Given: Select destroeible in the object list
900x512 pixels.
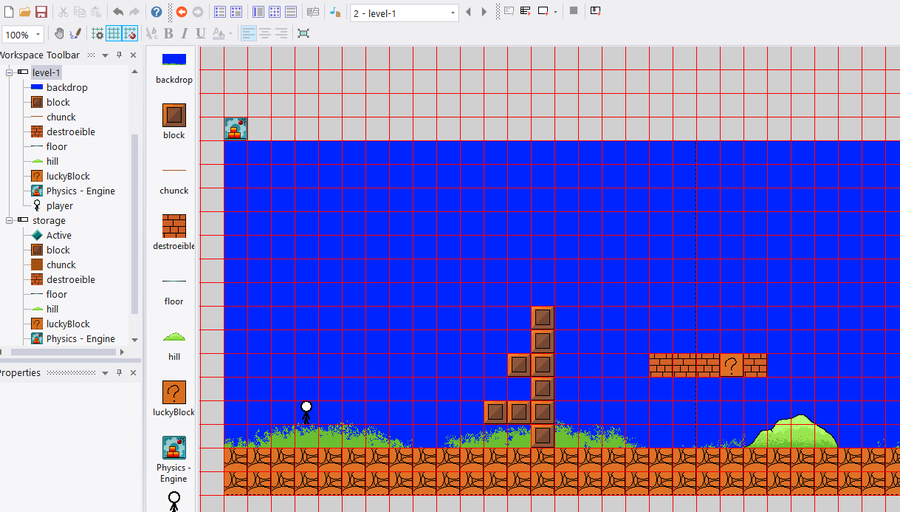Looking at the screenshot, I should tap(174, 232).
